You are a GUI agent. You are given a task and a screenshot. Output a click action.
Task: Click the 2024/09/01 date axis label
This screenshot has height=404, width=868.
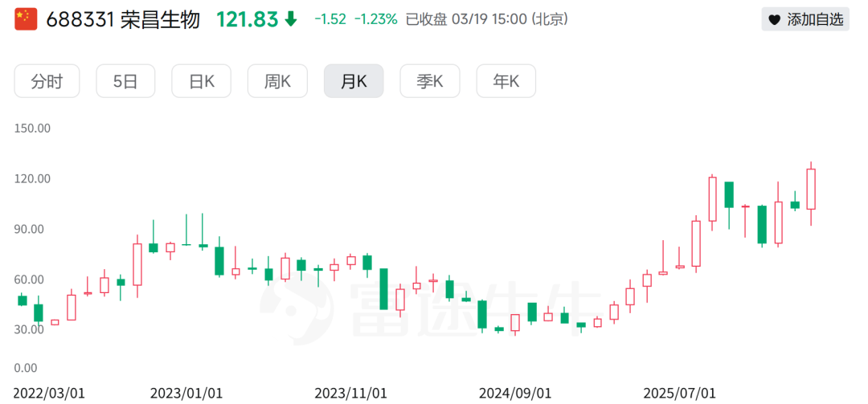pos(515,393)
